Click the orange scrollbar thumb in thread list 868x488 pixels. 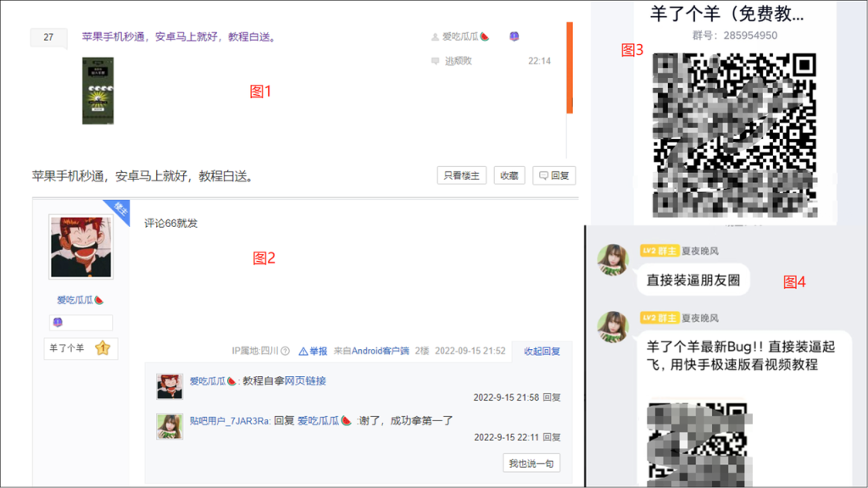570,68
